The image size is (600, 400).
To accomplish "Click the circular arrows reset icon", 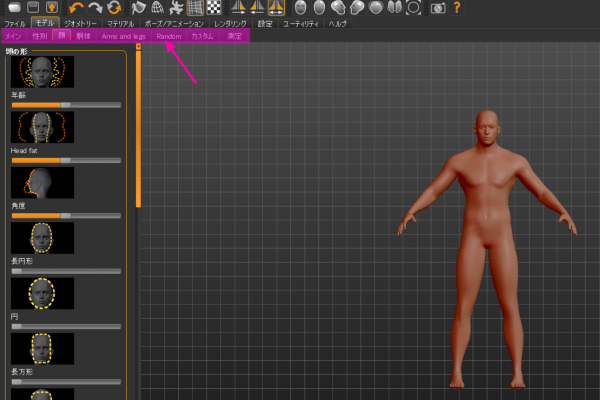I will click(114, 8).
